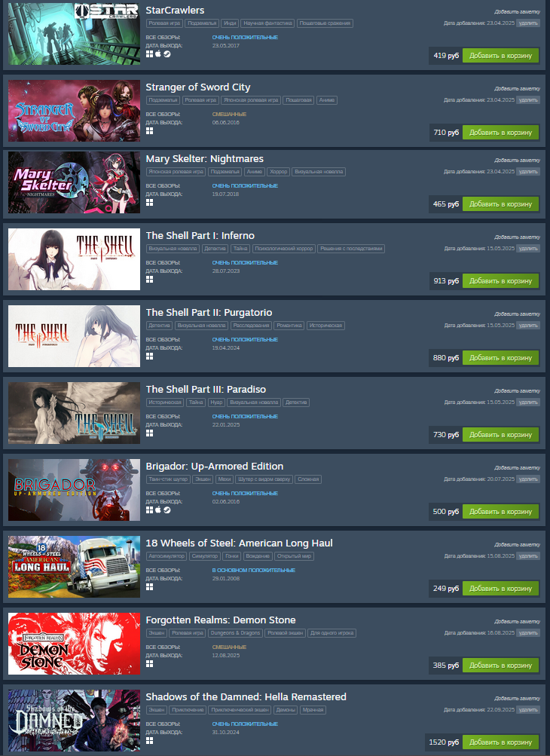Select the Mechs tag on Brigador
Viewport: 550px width, 756px height.
click(x=225, y=479)
